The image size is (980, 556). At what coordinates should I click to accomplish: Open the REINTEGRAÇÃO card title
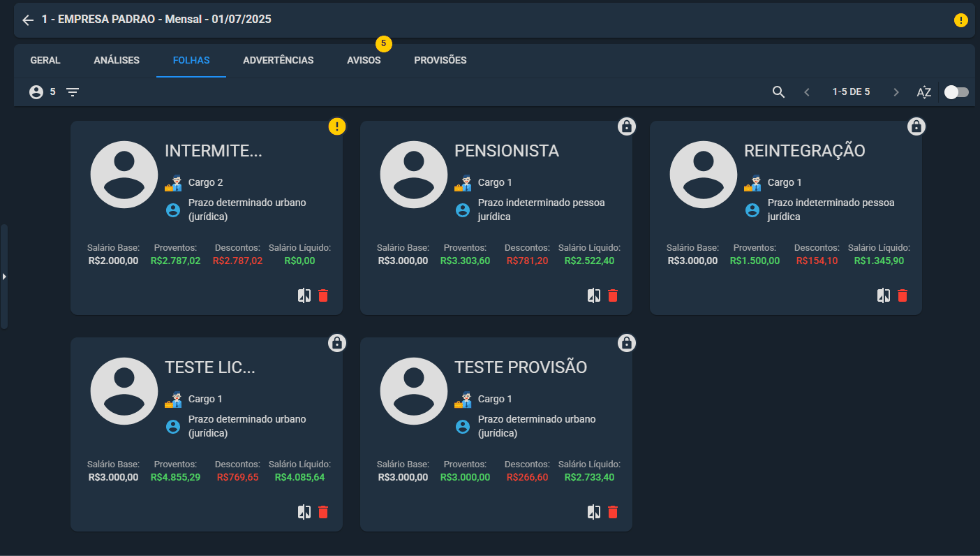point(805,151)
